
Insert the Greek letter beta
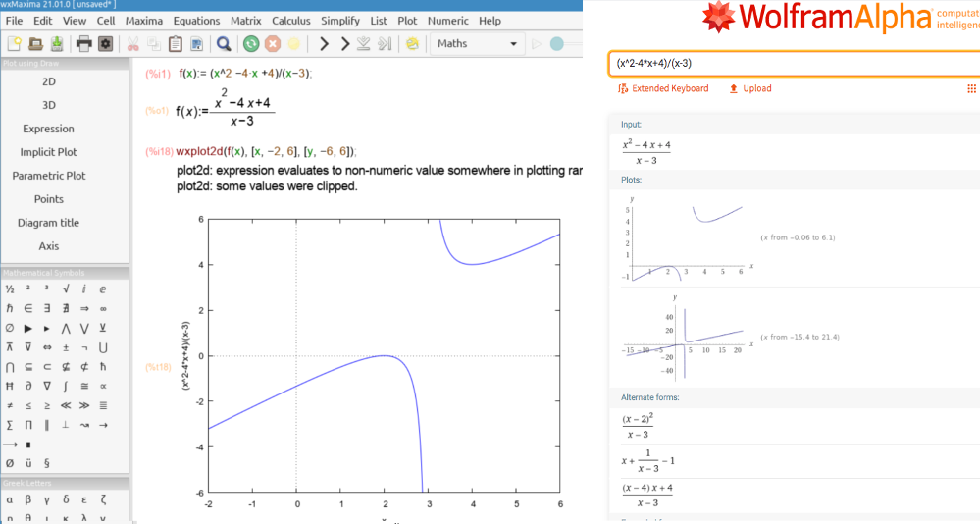tap(28, 499)
